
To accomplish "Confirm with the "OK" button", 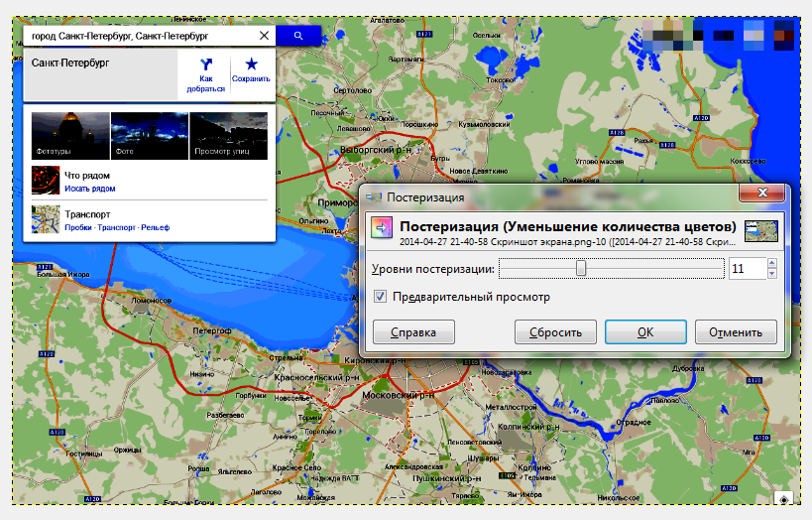I will tap(645, 332).
